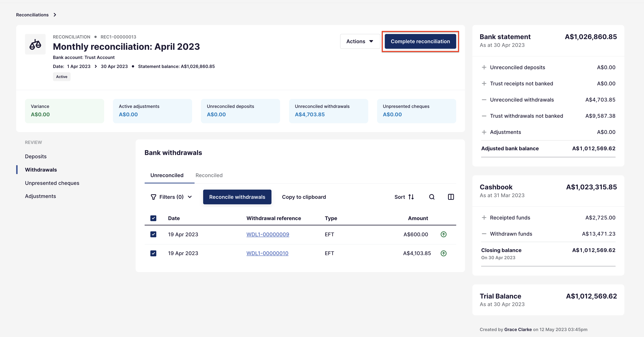Click the scales reconciliation icon
Image resolution: width=644 pixels, height=337 pixels.
[x=35, y=44]
